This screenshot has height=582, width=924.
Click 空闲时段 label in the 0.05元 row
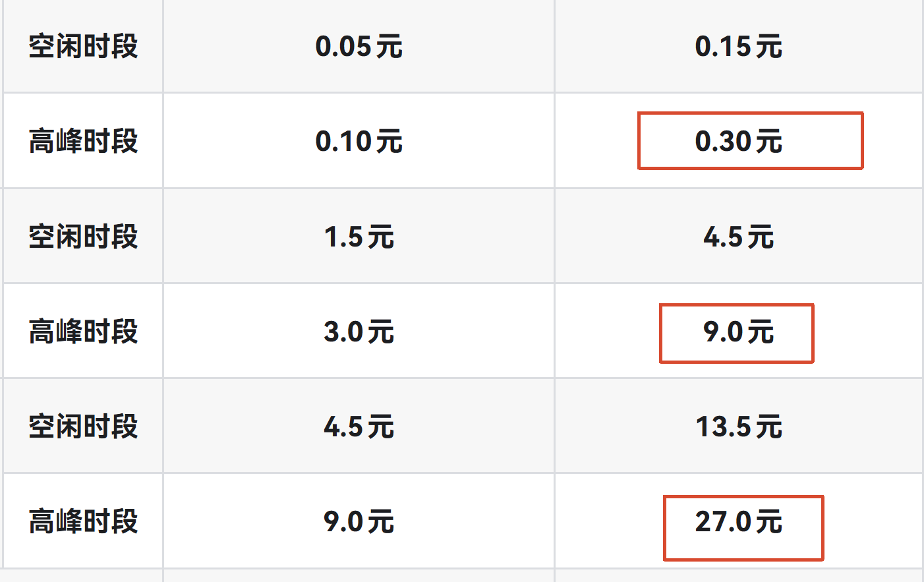coord(83,47)
